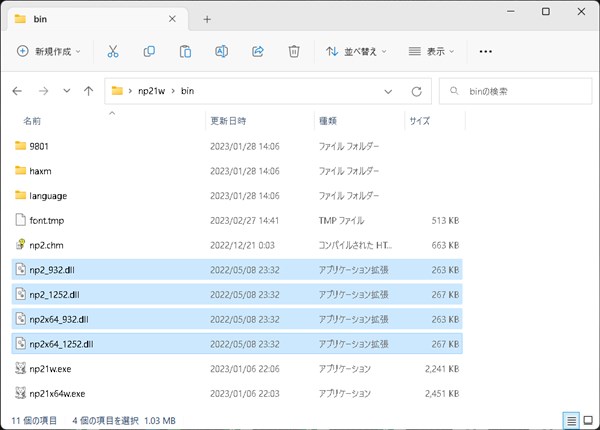
Task: Click the Cut scissors icon
Action: click(112, 51)
